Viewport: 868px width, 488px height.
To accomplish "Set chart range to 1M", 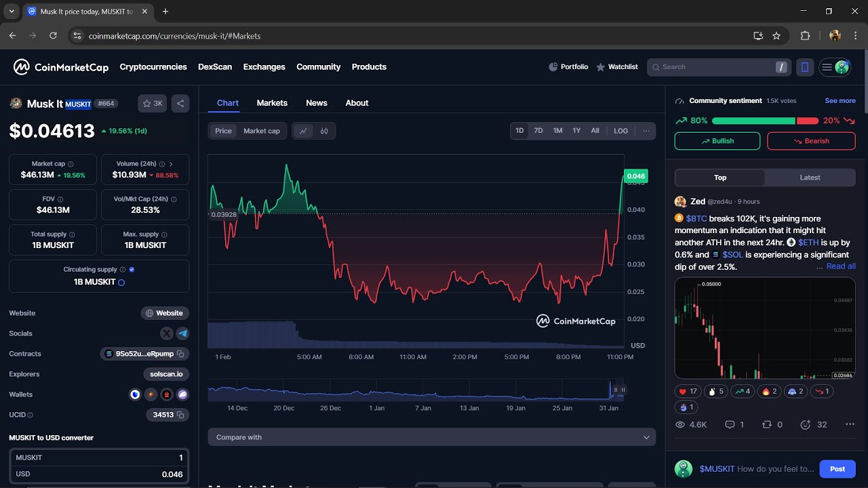I will [557, 131].
